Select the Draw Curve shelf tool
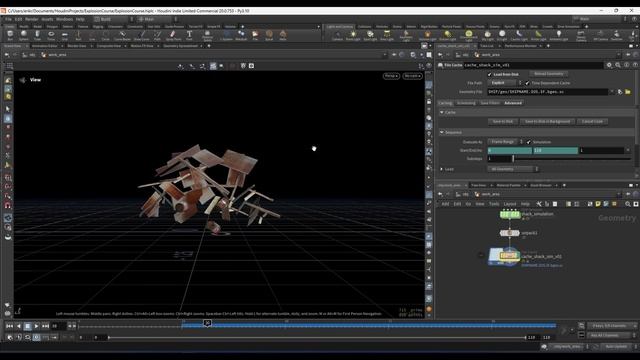The height and width of the screenshot is (360, 640). pos(141,35)
